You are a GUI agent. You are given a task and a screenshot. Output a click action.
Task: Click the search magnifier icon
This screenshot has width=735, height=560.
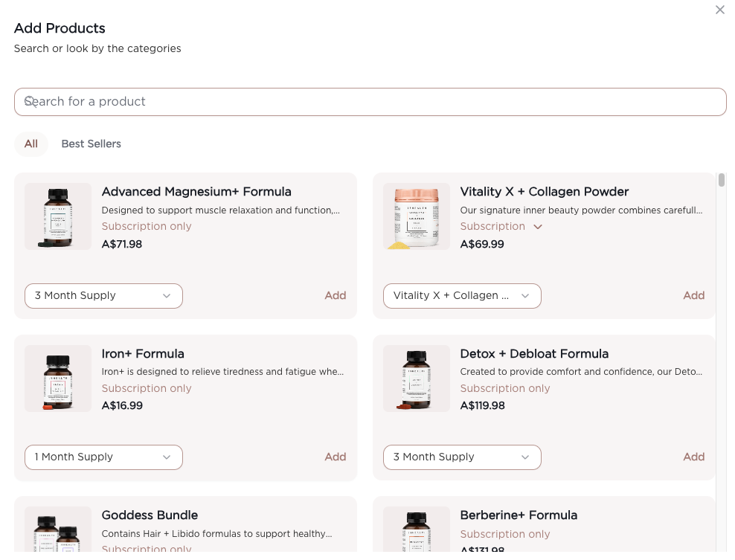30,102
